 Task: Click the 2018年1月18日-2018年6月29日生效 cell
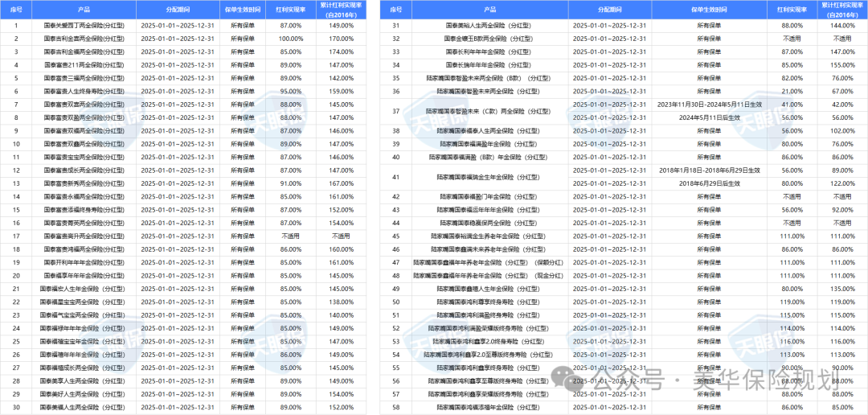[709, 171]
